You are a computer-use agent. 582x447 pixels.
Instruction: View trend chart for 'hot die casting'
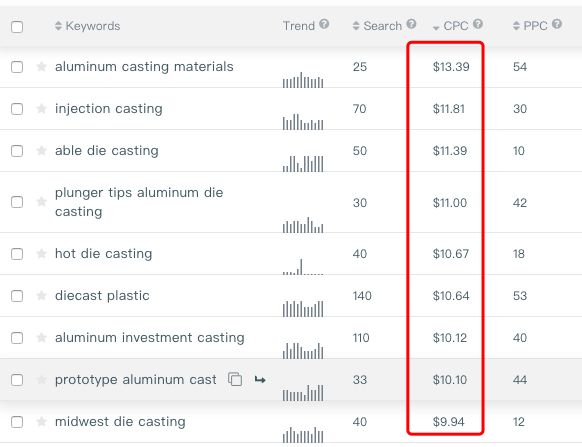tap(303, 267)
